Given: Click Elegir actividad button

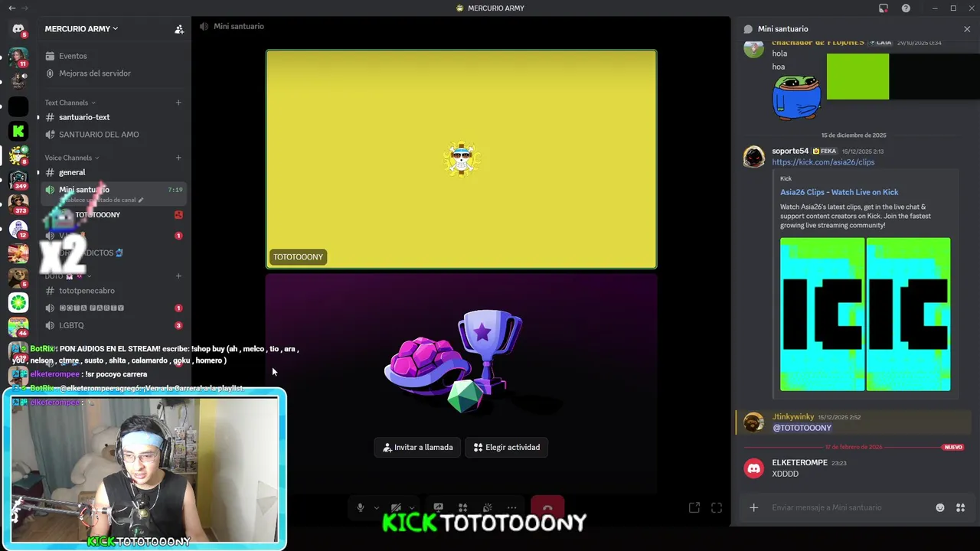Looking at the screenshot, I should point(507,447).
